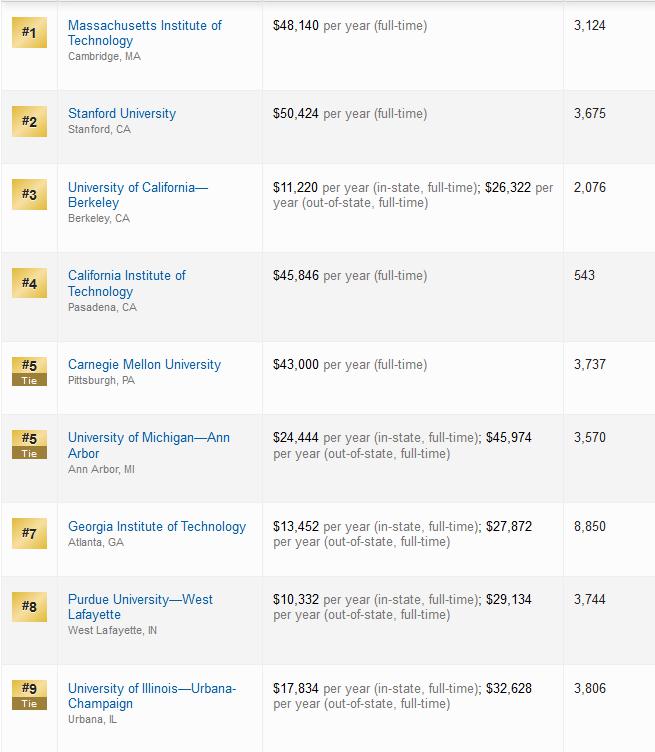Follow the University of California—Berkeley link
The height and width of the screenshot is (752, 655).
click(x=138, y=195)
